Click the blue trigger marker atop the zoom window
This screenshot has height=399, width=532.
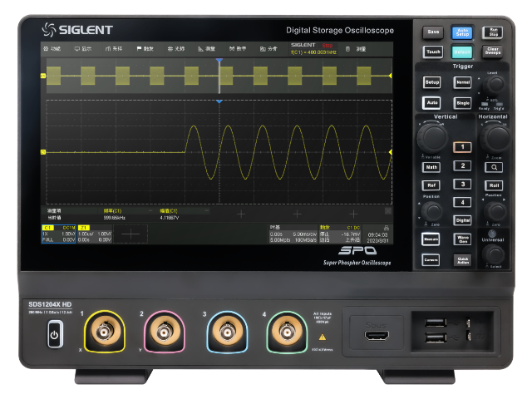tap(219, 101)
